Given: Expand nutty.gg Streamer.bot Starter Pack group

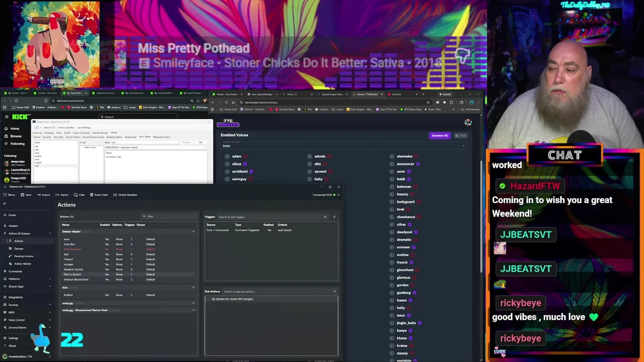Looking at the screenshot, I should pyautogui.click(x=193, y=310).
